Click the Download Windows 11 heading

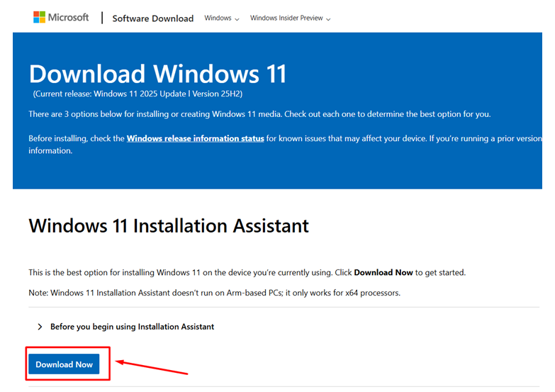[157, 74]
